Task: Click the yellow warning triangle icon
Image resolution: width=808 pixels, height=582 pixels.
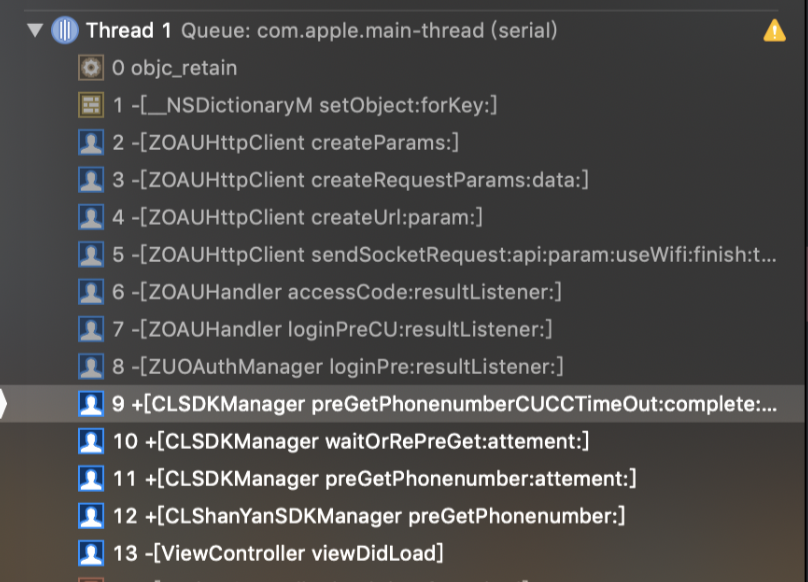Action: tap(774, 30)
